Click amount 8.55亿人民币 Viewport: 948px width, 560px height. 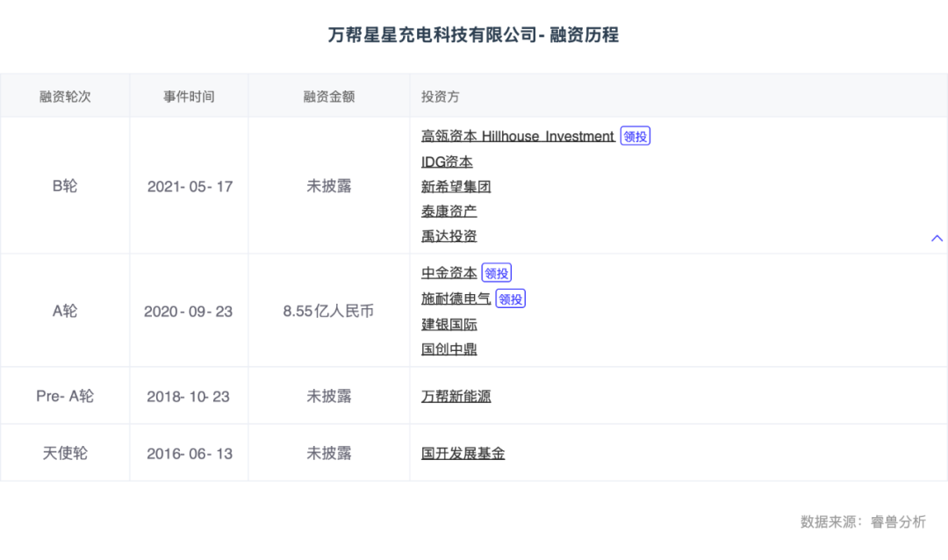pos(328,312)
